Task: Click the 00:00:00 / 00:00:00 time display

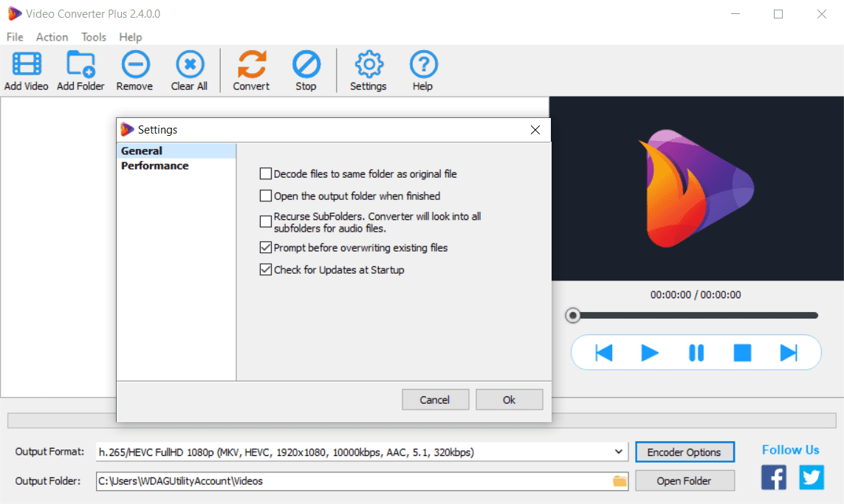Action: pos(696,294)
